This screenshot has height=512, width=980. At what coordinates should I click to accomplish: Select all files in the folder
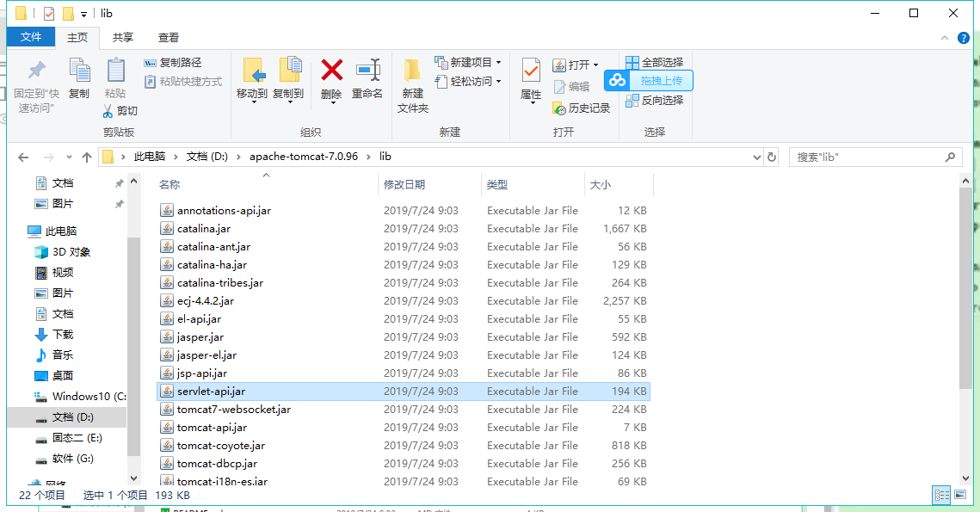[x=655, y=61]
